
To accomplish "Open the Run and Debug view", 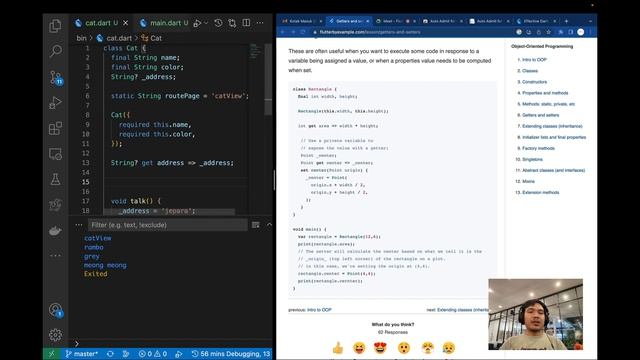I will click(56, 102).
